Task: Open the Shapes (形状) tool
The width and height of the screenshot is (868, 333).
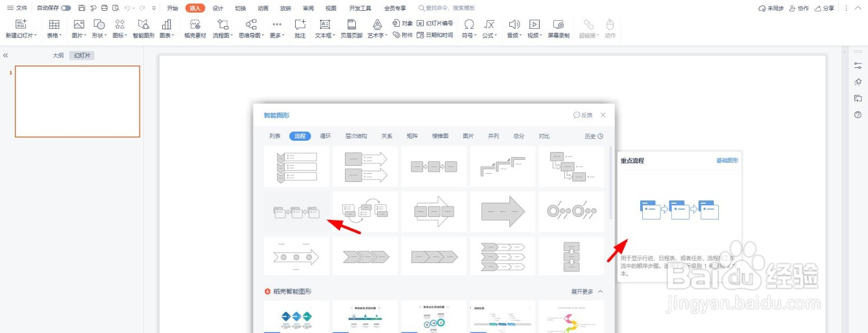Action: pos(99,24)
